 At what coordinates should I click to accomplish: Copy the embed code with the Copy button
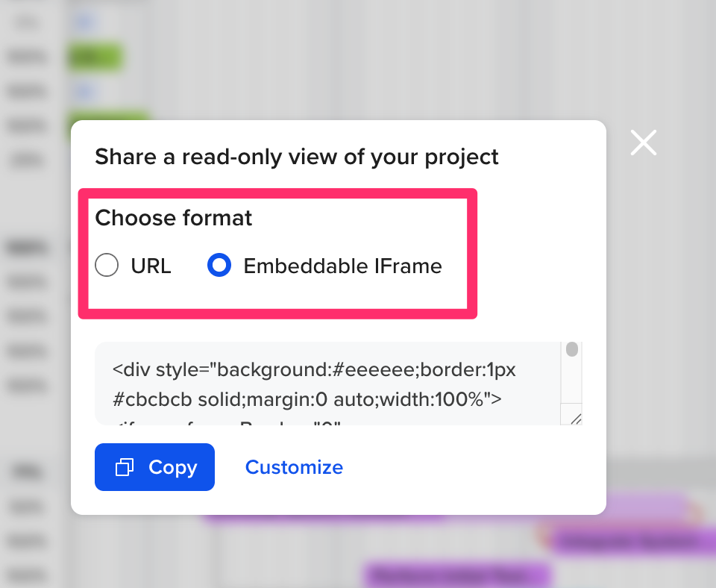point(155,467)
